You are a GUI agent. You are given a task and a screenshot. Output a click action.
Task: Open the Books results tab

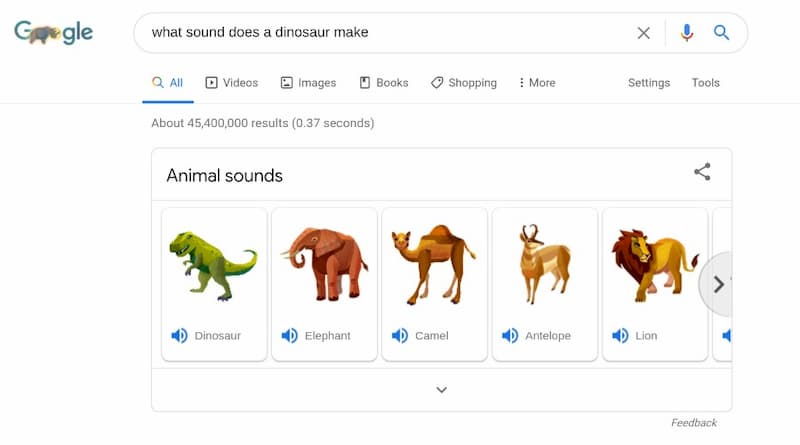tap(384, 83)
